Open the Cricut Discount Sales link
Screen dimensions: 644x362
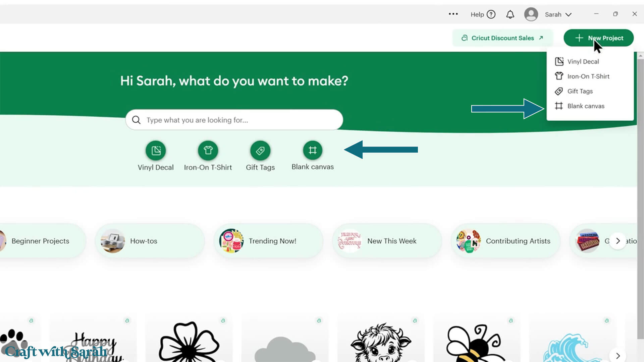click(502, 38)
